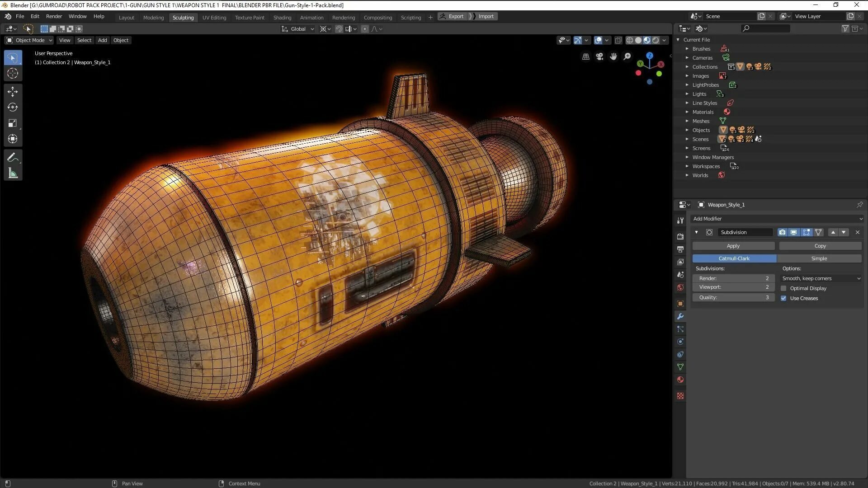Click the Apply modifier button
Viewport: 868px width, 488px height.
point(733,246)
